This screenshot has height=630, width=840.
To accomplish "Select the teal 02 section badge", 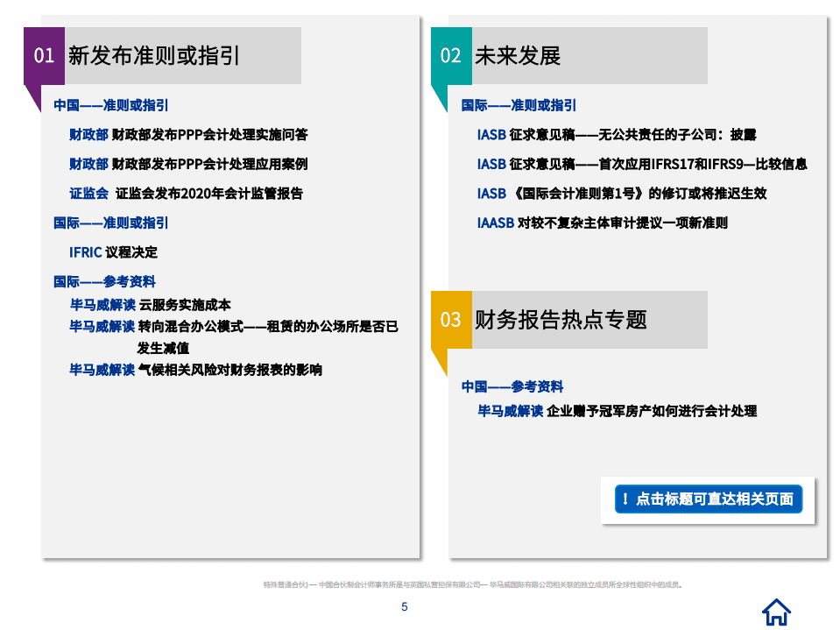I will point(450,55).
